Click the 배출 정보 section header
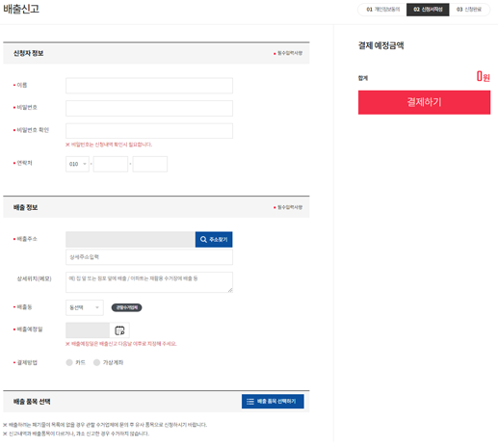Image resolution: width=498 pixels, height=448 pixels. tap(25, 207)
